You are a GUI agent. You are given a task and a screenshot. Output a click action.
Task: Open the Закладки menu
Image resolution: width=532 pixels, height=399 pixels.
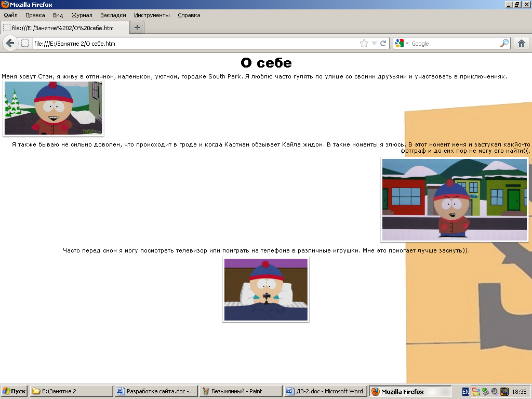[x=113, y=15]
